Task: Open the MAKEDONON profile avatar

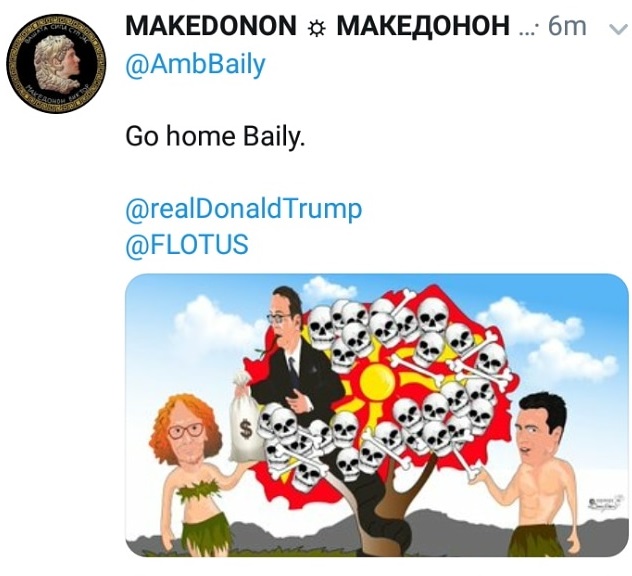Action: coord(56,64)
